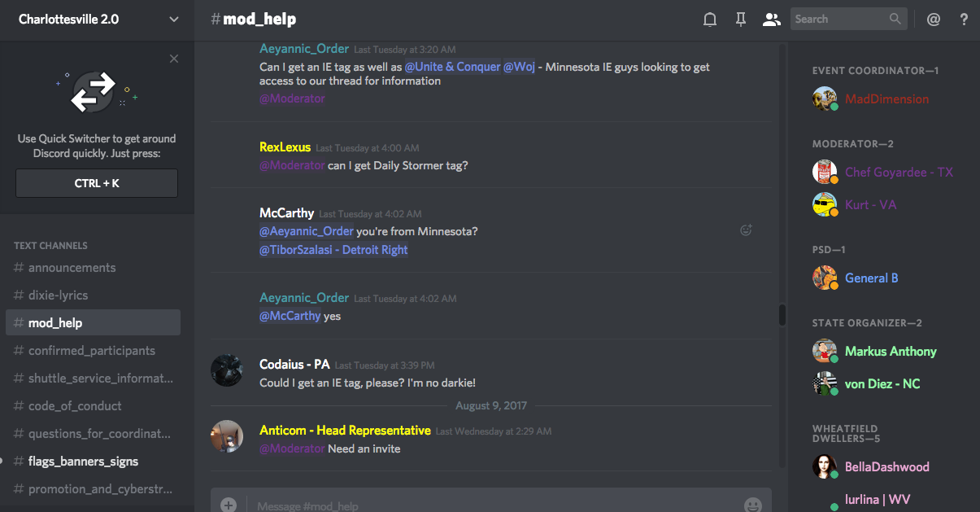Open recent mentions @ icon
This screenshot has width=980, height=512.
tap(934, 20)
